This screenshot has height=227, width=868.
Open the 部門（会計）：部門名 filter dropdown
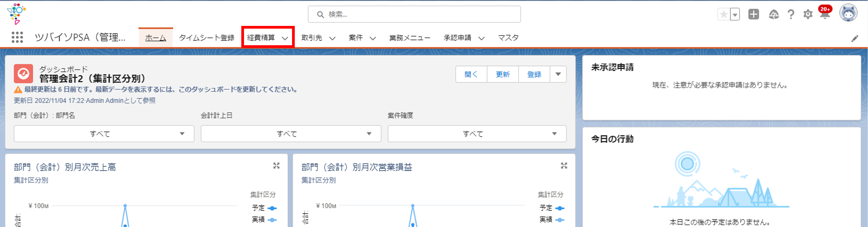click(104, 134)
